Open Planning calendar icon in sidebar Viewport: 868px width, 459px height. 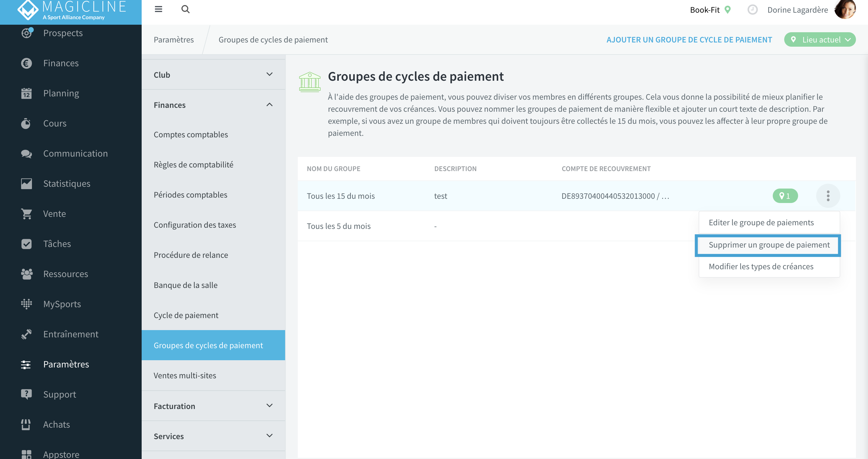pyautogui.click(x=26, y=93)
